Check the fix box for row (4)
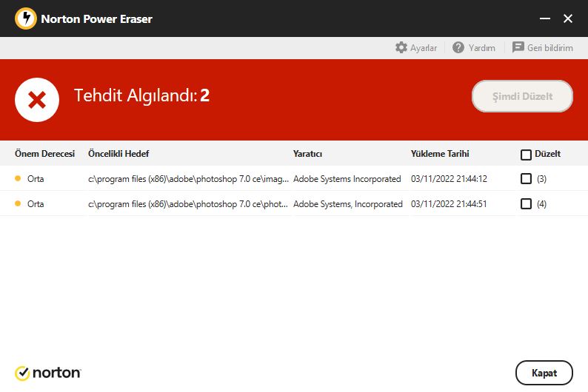The image size is (588, 392). click(x=526, y=203)
